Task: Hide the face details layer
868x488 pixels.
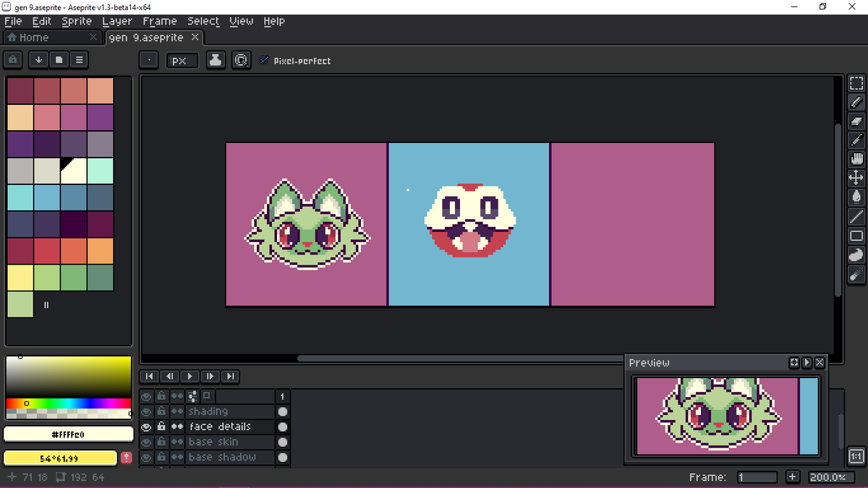Action: (x=147, y=427)
